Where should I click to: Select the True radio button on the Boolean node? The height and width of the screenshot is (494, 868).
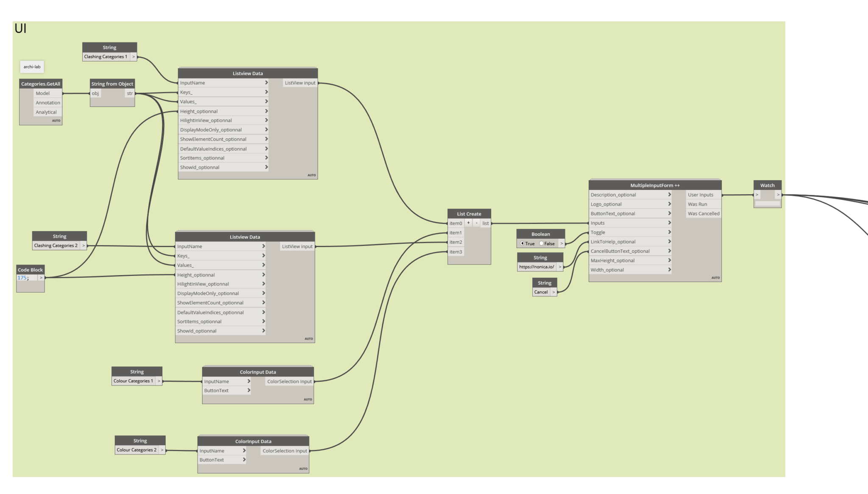[523, 243]
